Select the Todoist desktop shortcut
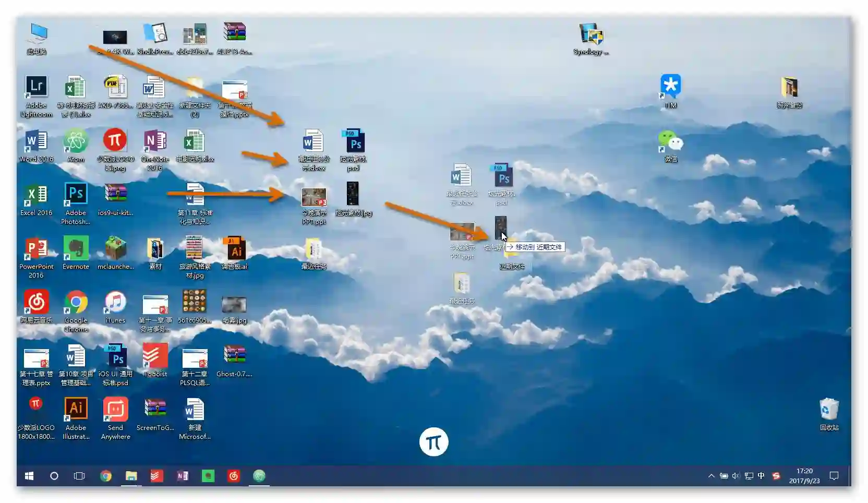The height and width of the screenshot is (503, 868). [155, 361]
